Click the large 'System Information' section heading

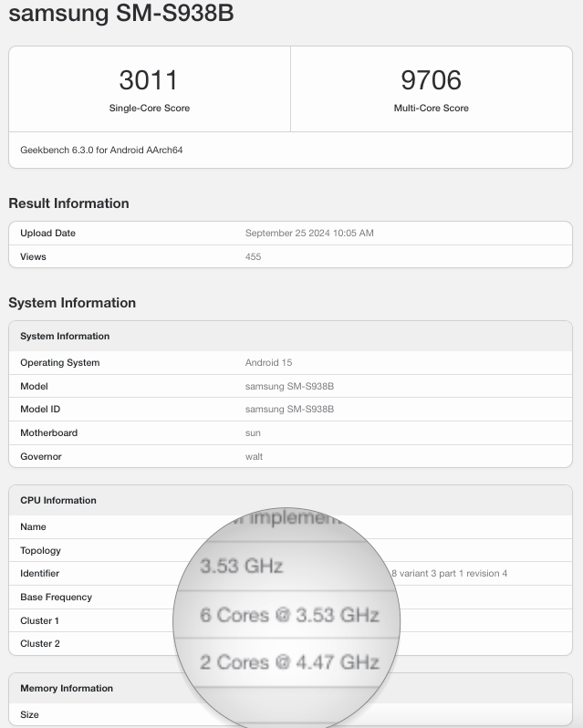72,303
